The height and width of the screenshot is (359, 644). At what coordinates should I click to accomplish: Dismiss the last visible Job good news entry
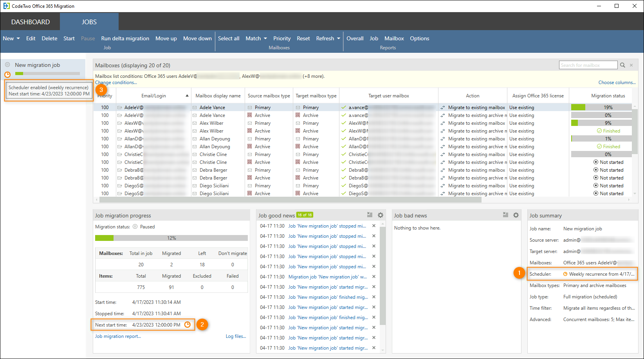coord(374,348)
